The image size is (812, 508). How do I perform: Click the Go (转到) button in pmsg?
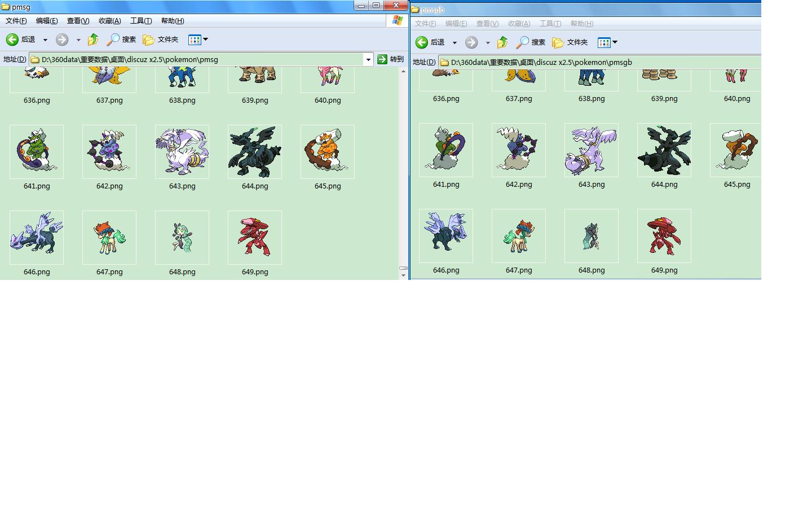click(390, 59)
